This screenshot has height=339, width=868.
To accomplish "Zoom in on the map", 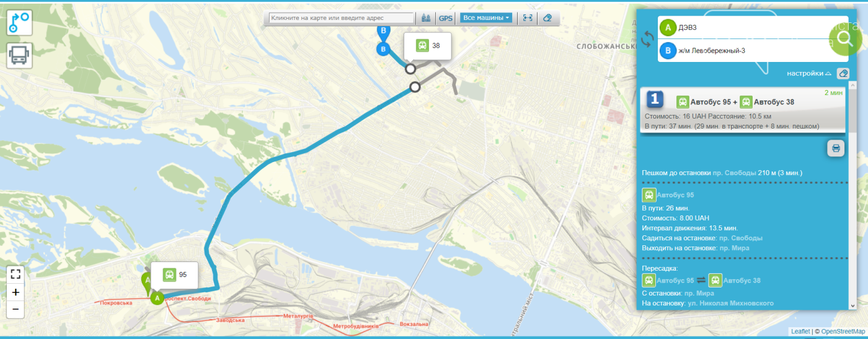I will click(x=15, y=292).
